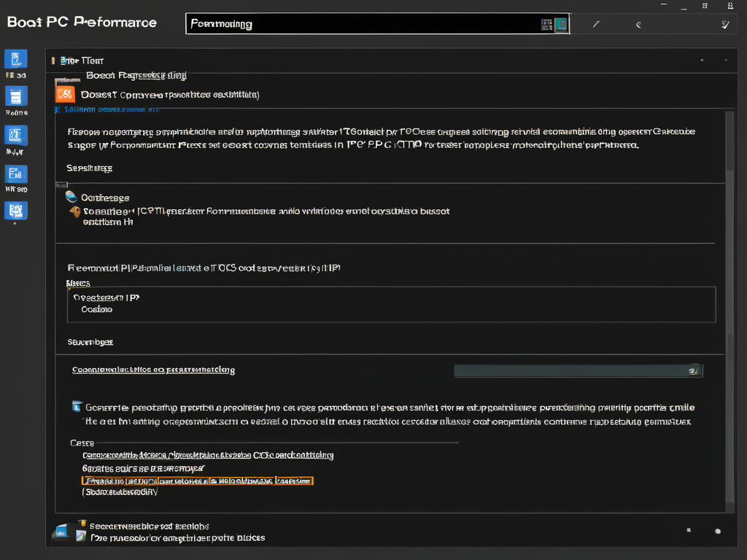Click the blue globe icon in the panel

coord(71,196)
